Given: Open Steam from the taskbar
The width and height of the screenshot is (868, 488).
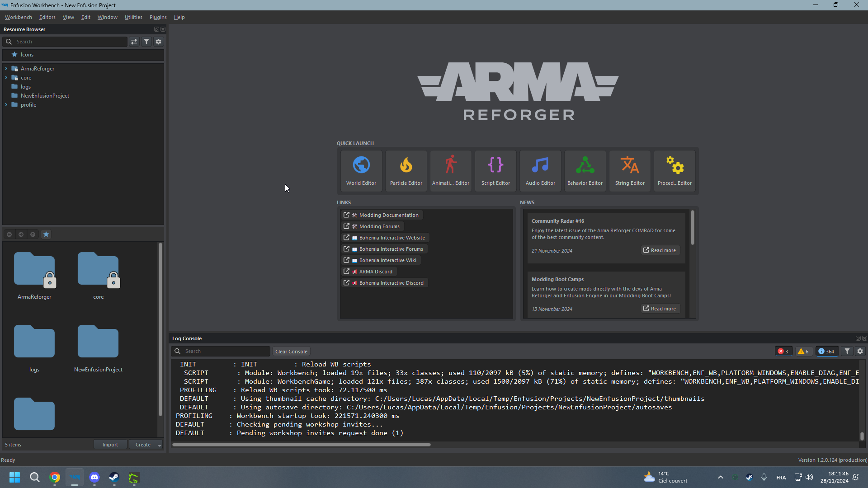Looking at the screenshot, I should click(114, 477).
